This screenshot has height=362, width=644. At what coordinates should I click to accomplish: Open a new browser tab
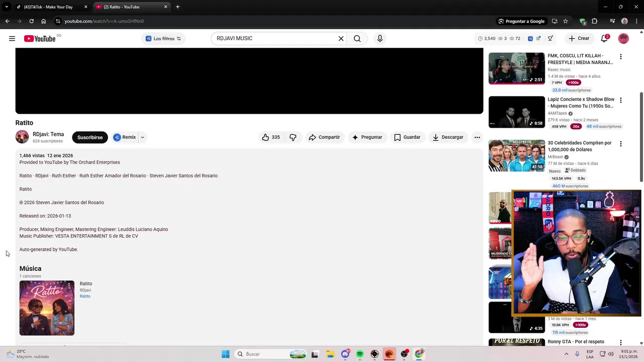click(x=178, y=7)
